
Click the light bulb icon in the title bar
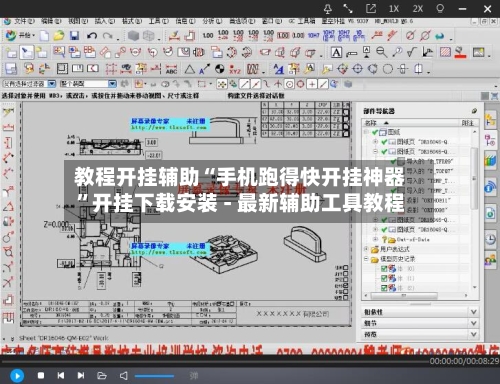(440, 9)
